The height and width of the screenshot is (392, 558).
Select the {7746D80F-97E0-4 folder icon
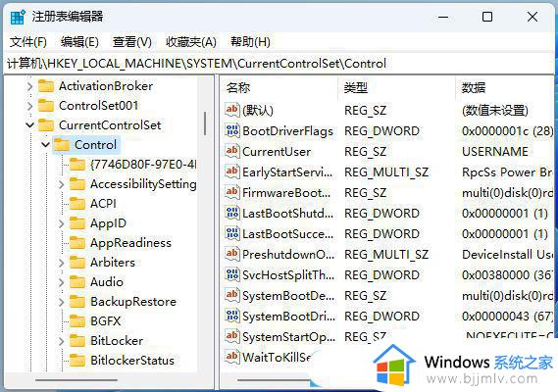click(x=77, y=165)
